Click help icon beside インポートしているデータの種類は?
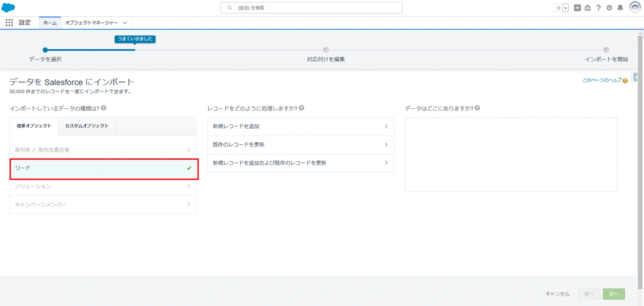Image resolution: width=644 pixels, height=306 pixels. (104, 108)
